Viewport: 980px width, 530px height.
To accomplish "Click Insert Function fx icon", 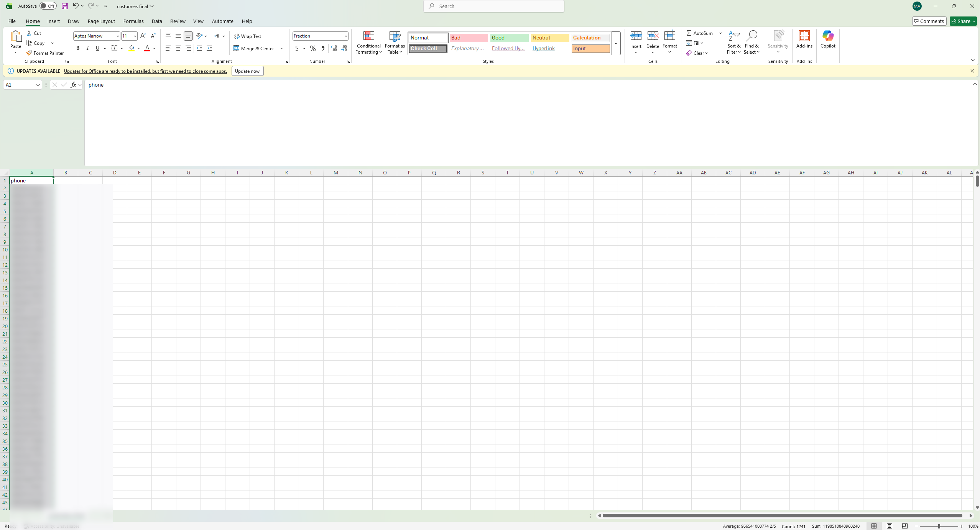I will coord(73,85).
